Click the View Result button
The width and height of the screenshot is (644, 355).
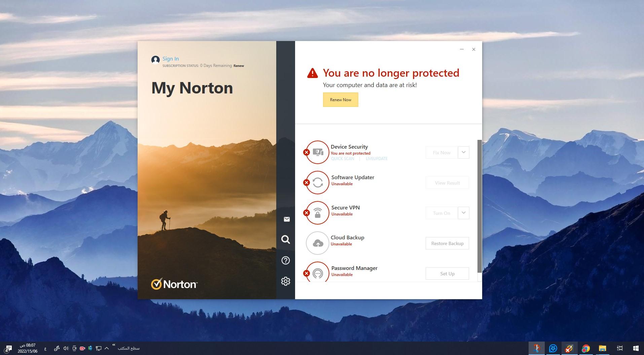coord(447,183)
